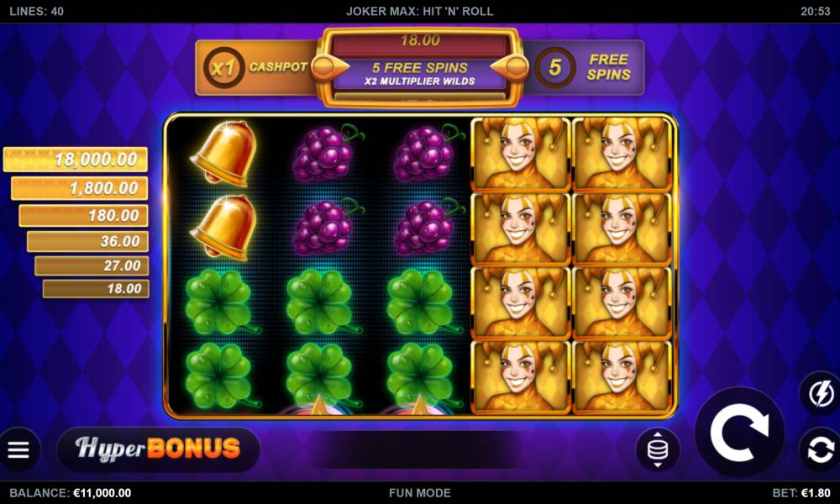Click the top golden bell symbol
The image size is (840, 504).
(223, 154)
